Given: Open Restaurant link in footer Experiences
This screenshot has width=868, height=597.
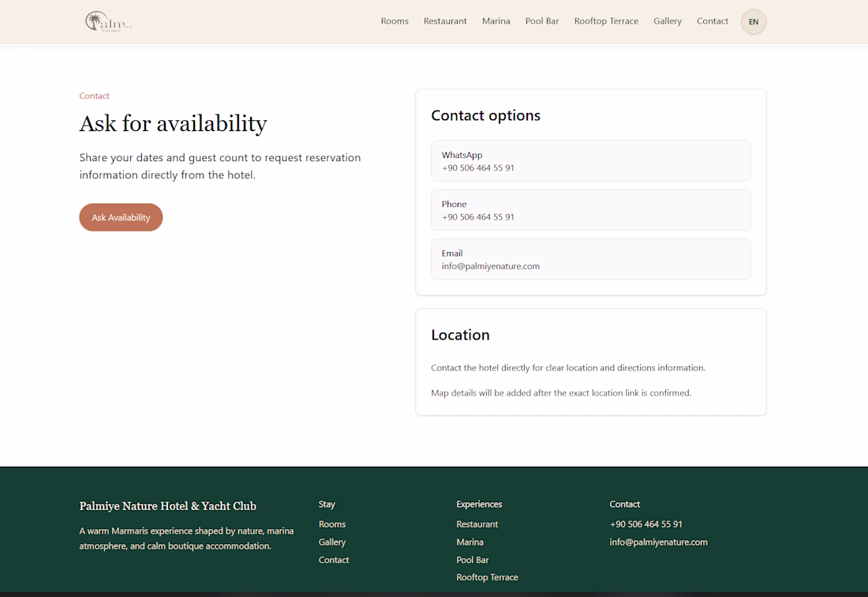Looking at the screenshot, I should (477, 524).
